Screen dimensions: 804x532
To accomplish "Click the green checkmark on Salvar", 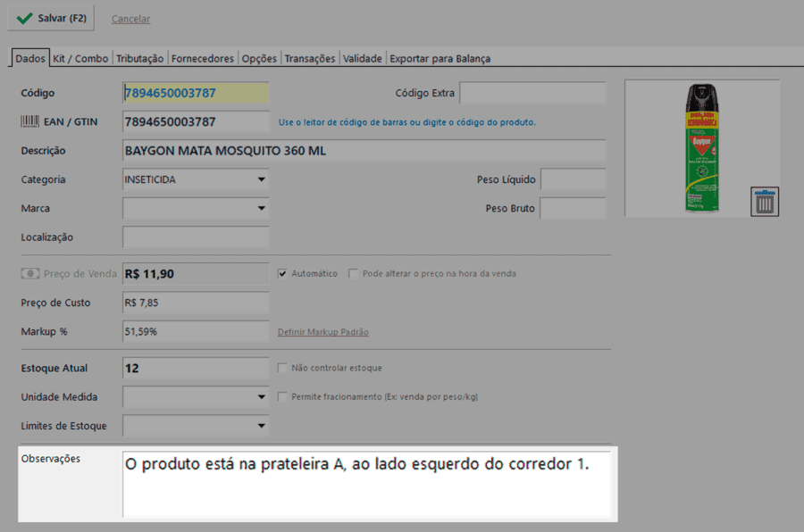I will click(25, 19).
